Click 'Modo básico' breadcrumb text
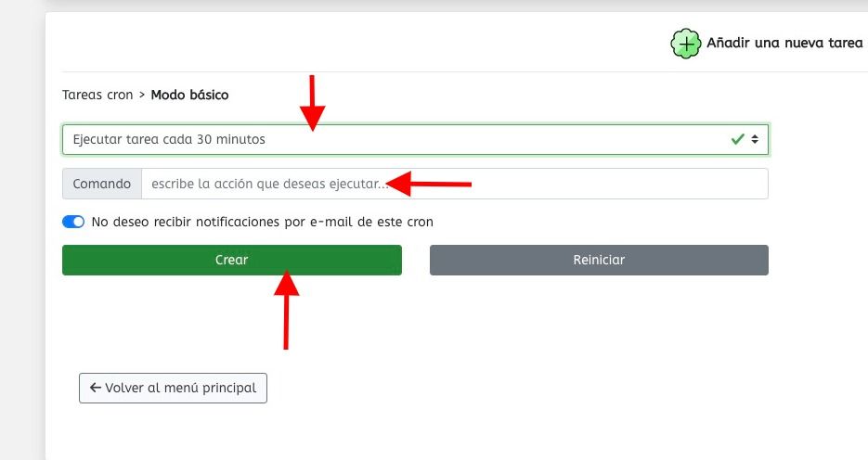Image resolution: width=868 pixels, height=460 pixels. click(x=190, y=96)
